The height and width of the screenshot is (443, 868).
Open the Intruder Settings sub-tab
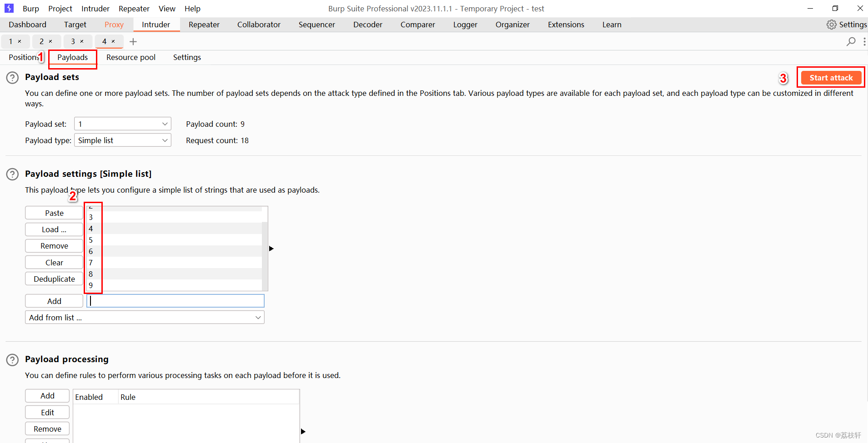[x=187, y=57]
